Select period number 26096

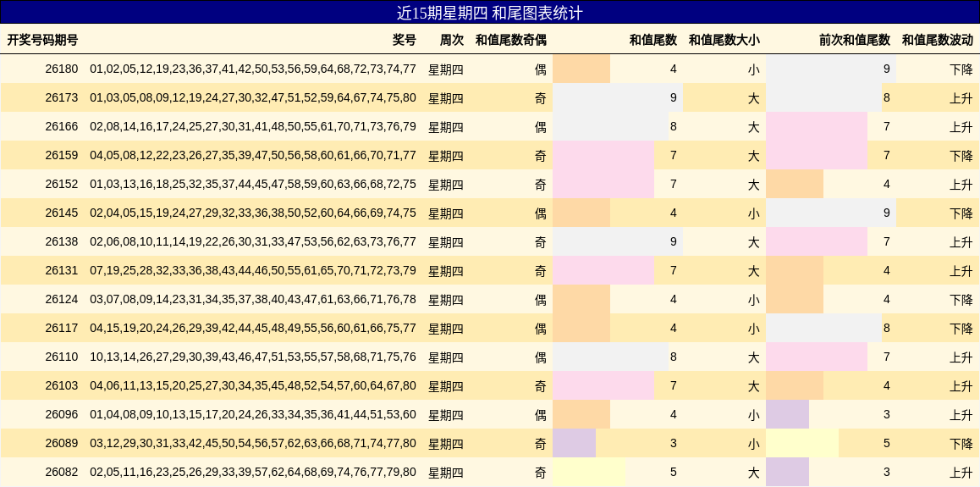pyautogui.click(x=61, y=414)
